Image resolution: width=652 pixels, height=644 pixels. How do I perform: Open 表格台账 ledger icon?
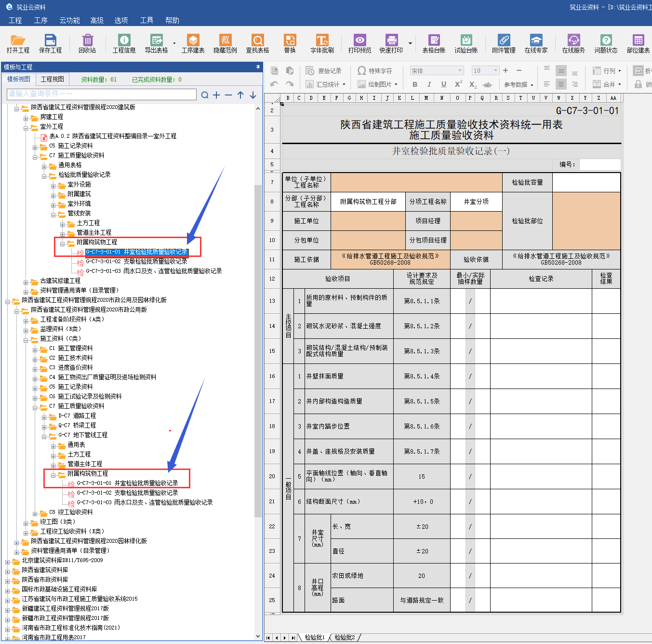pos(434,43)
